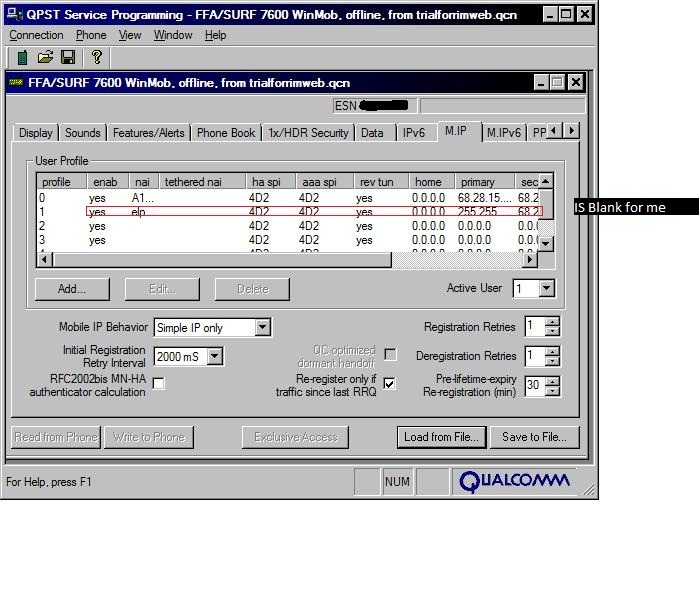This screenshot has height=596, width=699.
Task: Open Initial Registration Retry Interval dropdown
Action: tap(215, 357)
